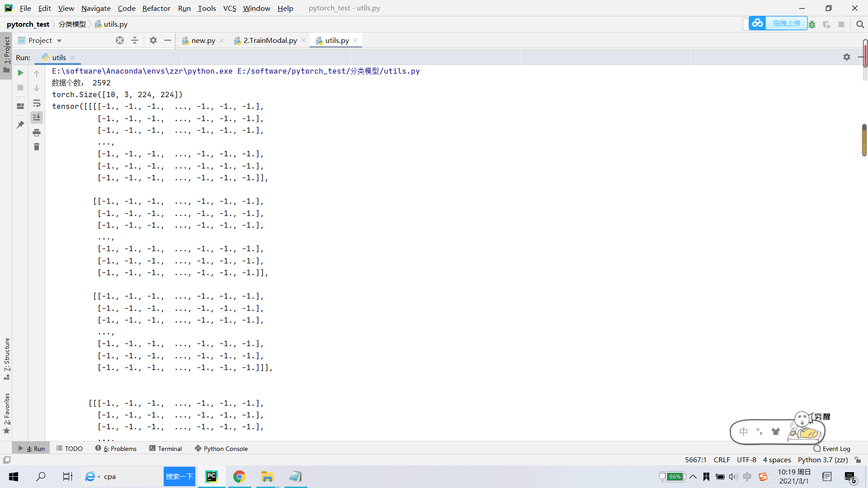
Task: Open the UTF-8 encoding selector
Action: click(x=746, y=460)
